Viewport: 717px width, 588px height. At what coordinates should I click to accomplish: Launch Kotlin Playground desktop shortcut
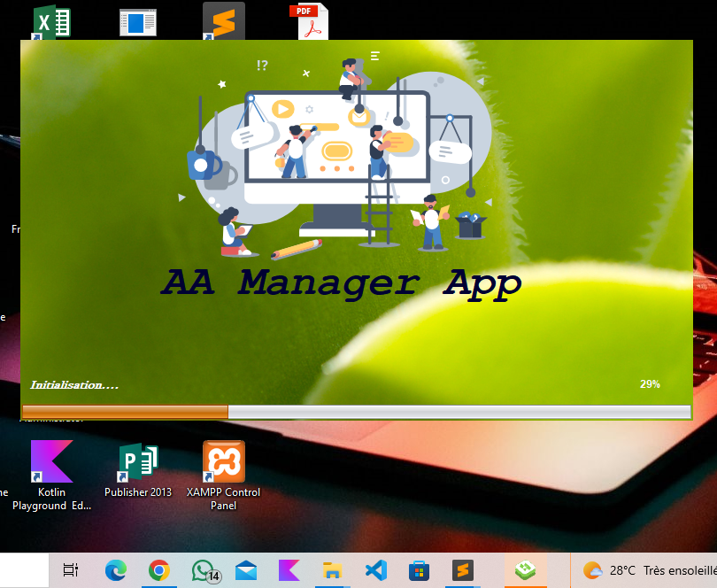pyautogui.click(x=51, y=462)
